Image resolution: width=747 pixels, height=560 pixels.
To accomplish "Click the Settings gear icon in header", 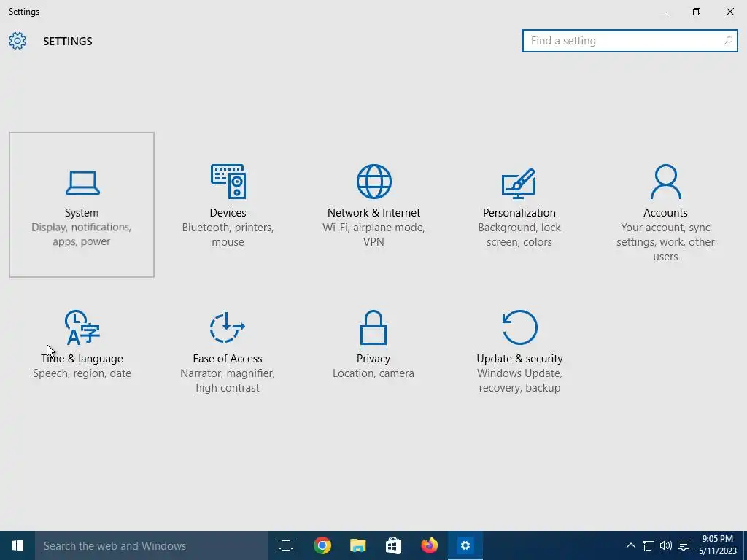I will [x=18, y=41].
